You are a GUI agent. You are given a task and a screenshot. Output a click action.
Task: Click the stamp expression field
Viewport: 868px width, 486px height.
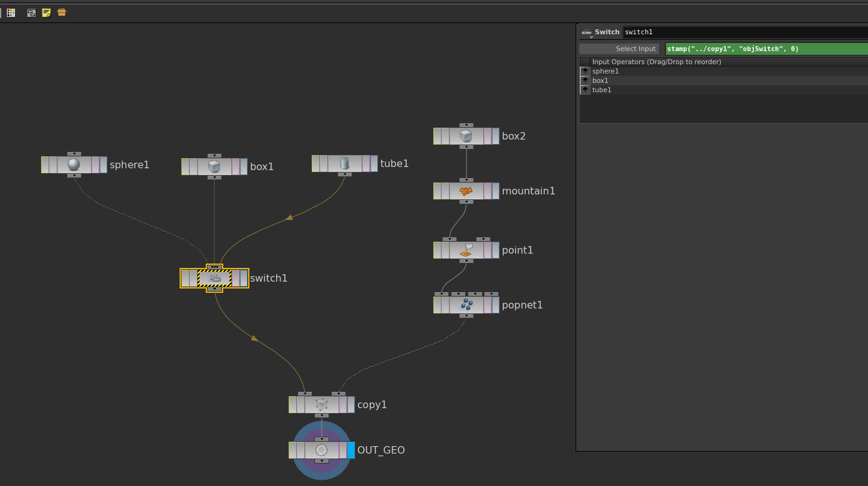(766, 49)
